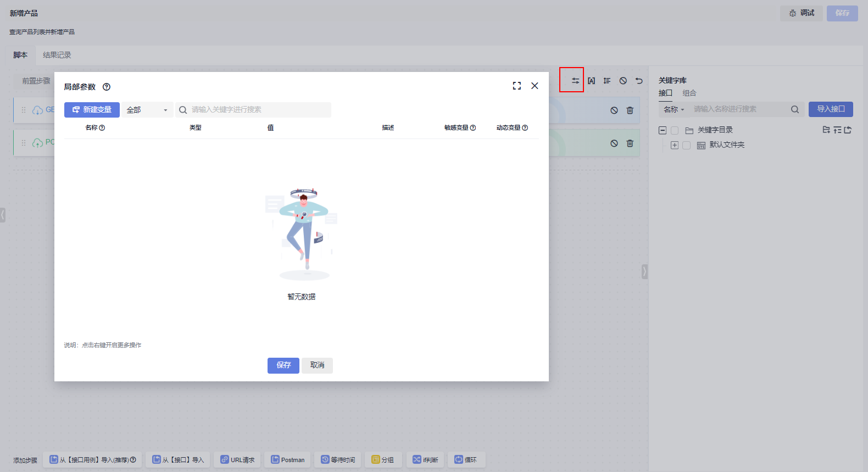The width and height of the screenshot is (868, 472).
Task: Switch to the 结果记录 tab
Action: [57, 55]
